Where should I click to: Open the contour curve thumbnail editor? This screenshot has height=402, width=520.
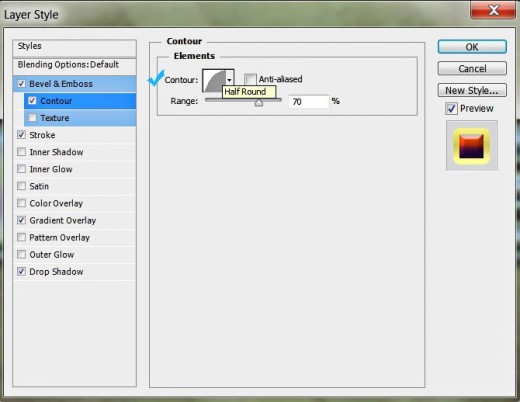214,80
